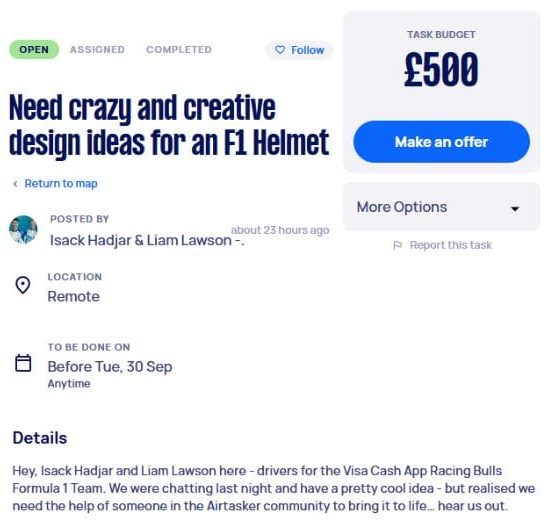Click the flag icon next to Report
550x527 pixels.
tap(397, 245)
